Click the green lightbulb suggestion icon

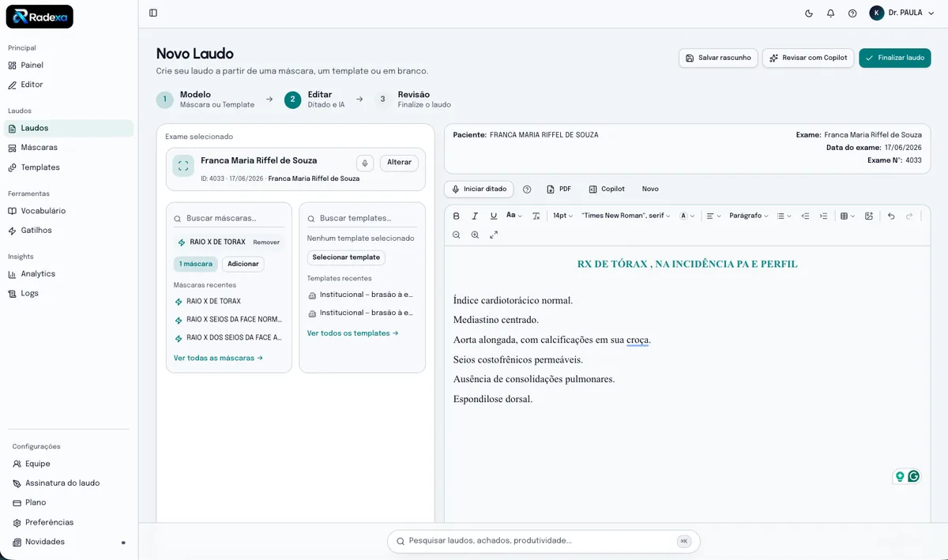899,476
